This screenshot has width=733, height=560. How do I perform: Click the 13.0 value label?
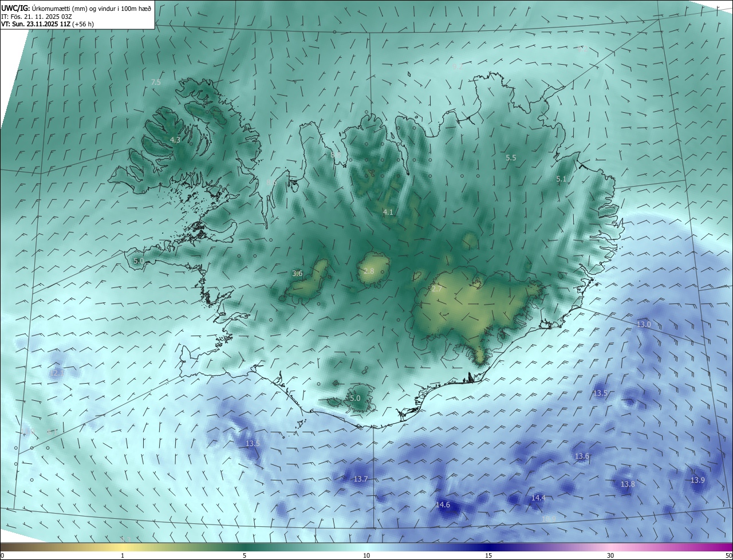(644, 325)
